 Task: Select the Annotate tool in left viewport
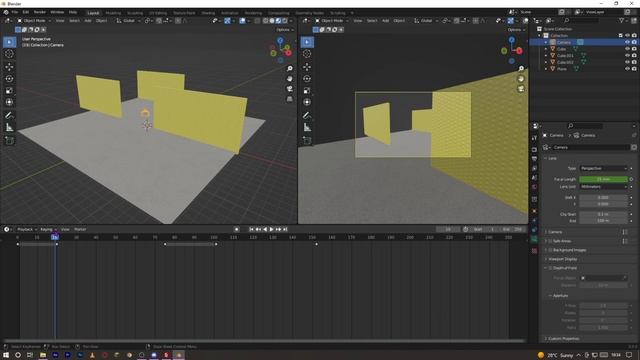pos(9,116)
